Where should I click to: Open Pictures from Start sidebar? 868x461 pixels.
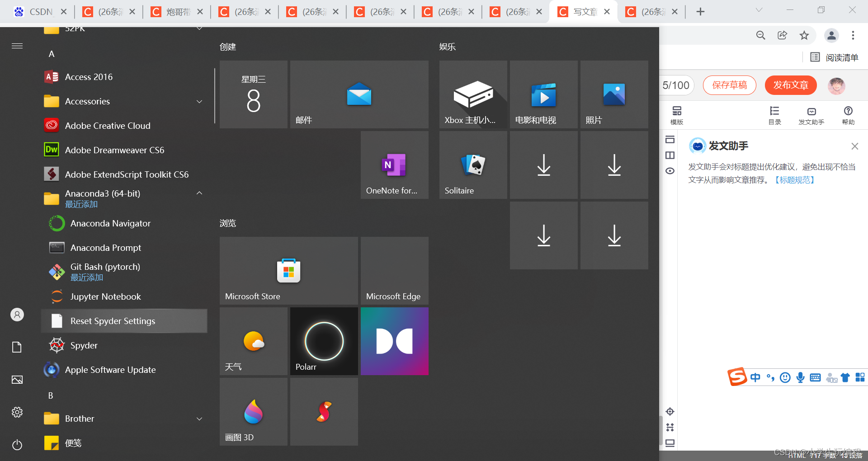(x=17, y=380)
